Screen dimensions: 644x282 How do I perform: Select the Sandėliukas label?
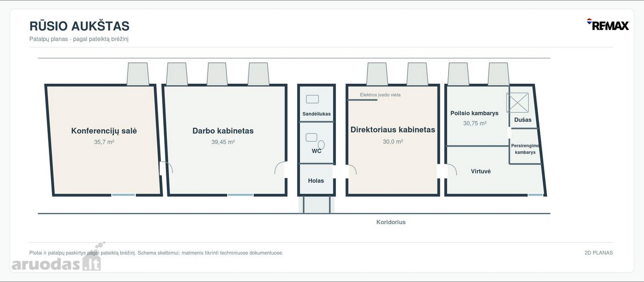(317, 114)
